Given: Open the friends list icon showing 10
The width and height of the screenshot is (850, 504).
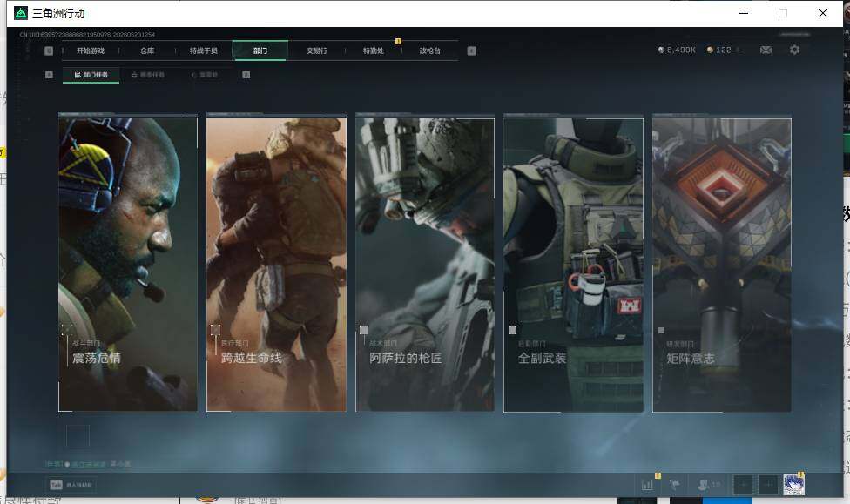Looking at the screenshot, I should point(709,485).
